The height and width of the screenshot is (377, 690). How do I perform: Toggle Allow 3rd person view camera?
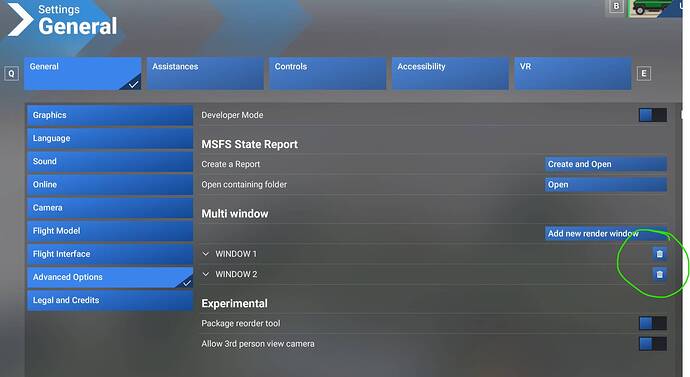[x=653, y=344]
